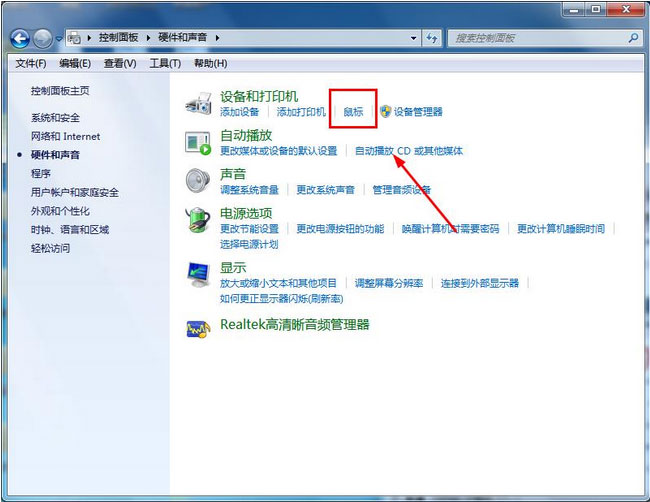Screen dimensions: 650x502
Task: Click into the 搜索控制面板 search field
Action: [538, 39]
